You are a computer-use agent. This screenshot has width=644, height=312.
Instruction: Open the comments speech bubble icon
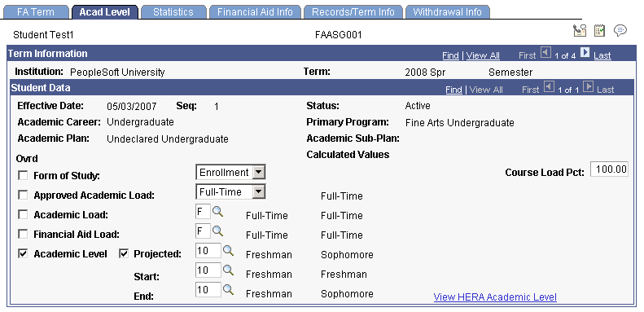[620, 30]
